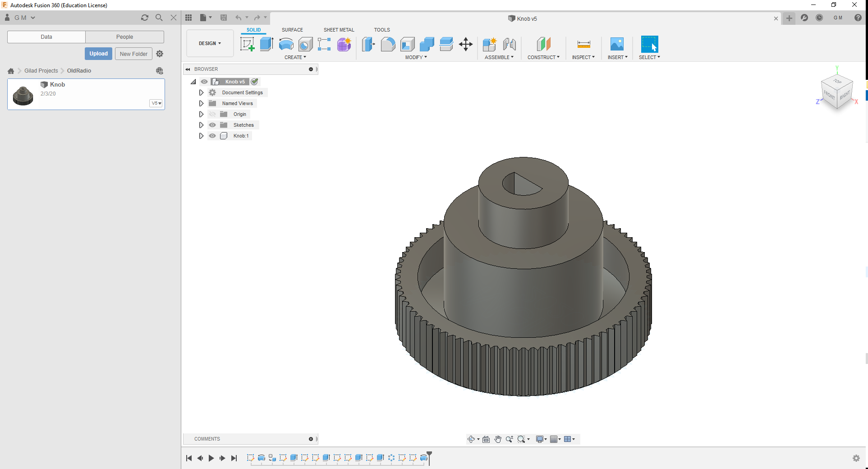This screenshot has height=469, width=868.
Task: Expand the Named Views folder
Action: (x=201, y=103)
